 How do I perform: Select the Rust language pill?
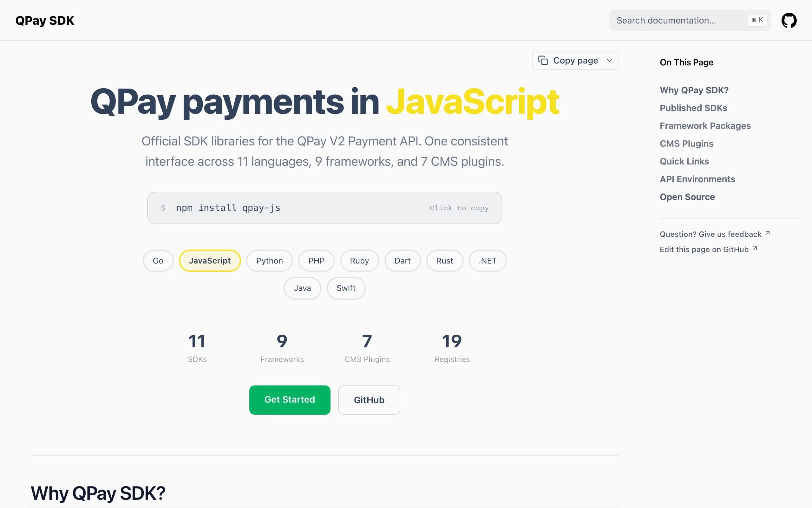[445, 261]
